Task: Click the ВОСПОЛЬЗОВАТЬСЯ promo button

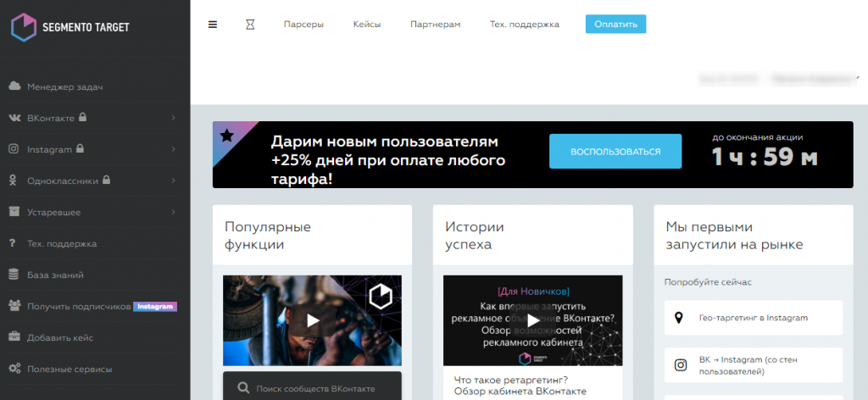Action: pyautogui.click(x=615, y=151)
